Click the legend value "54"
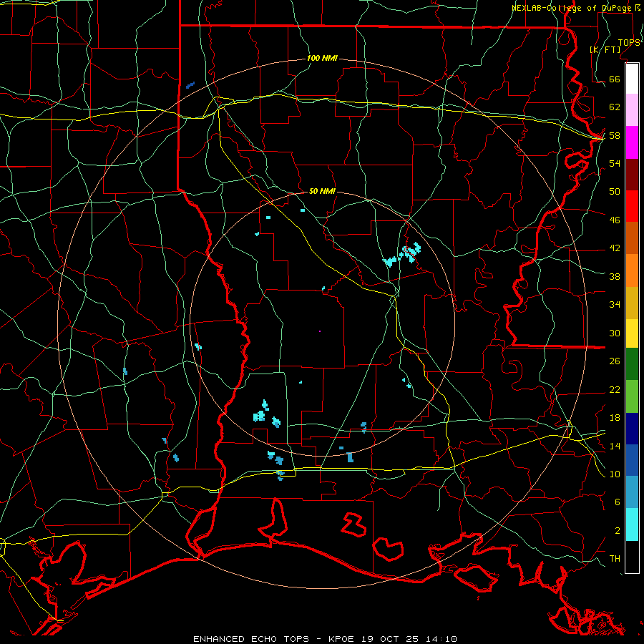 [x=615, y=163]
